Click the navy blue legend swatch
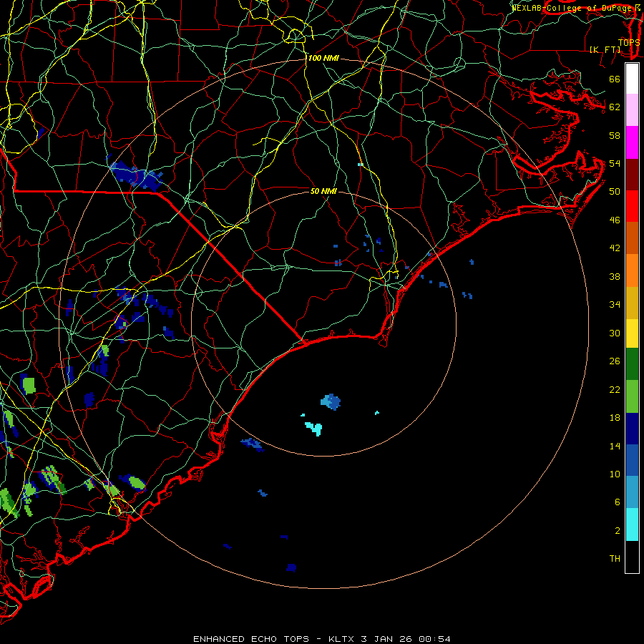Image resolution: width=644 pixels, height=644 pixels. coord(632,429)
